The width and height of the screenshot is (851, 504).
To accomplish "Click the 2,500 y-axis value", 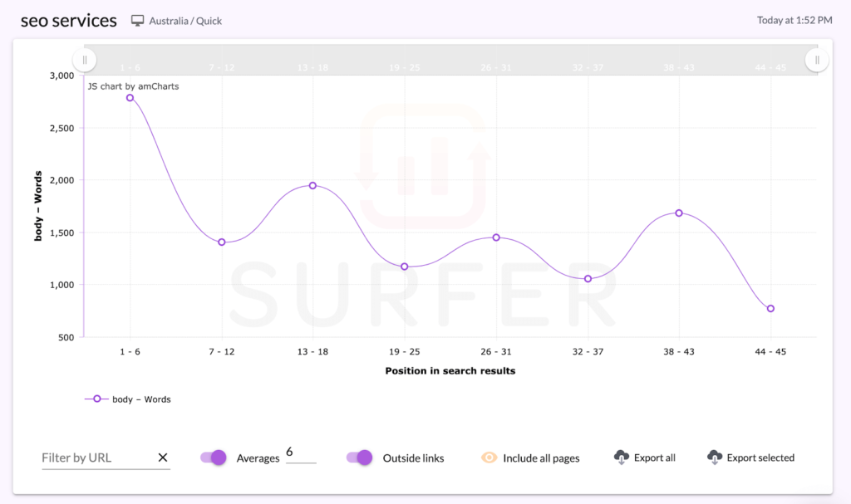I will tap(61, 128).
